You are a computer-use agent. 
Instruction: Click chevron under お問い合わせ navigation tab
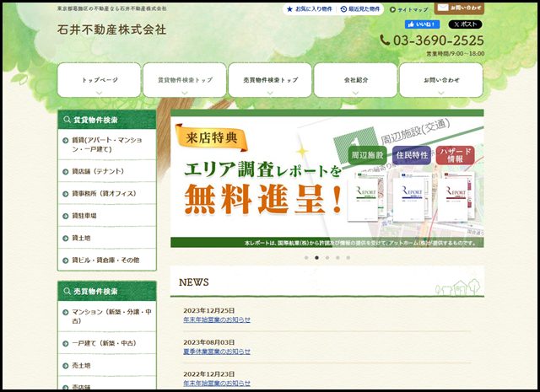point(440,93)
